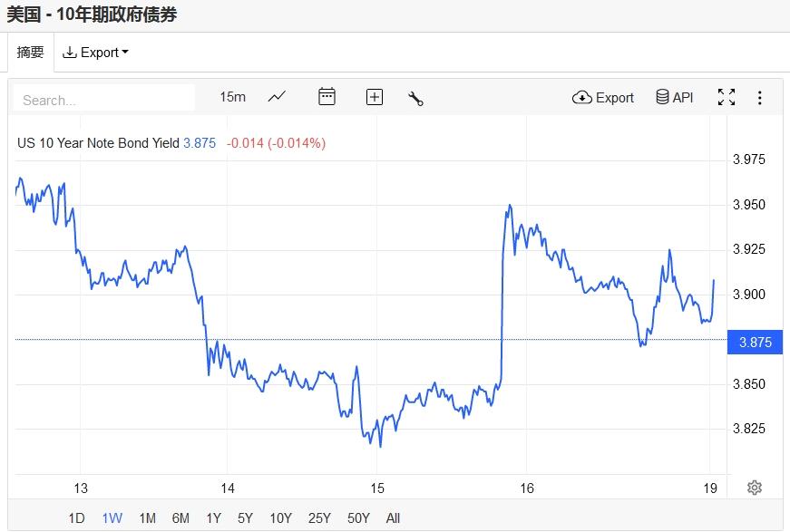Show 10Y historical range

click(280, 518)
